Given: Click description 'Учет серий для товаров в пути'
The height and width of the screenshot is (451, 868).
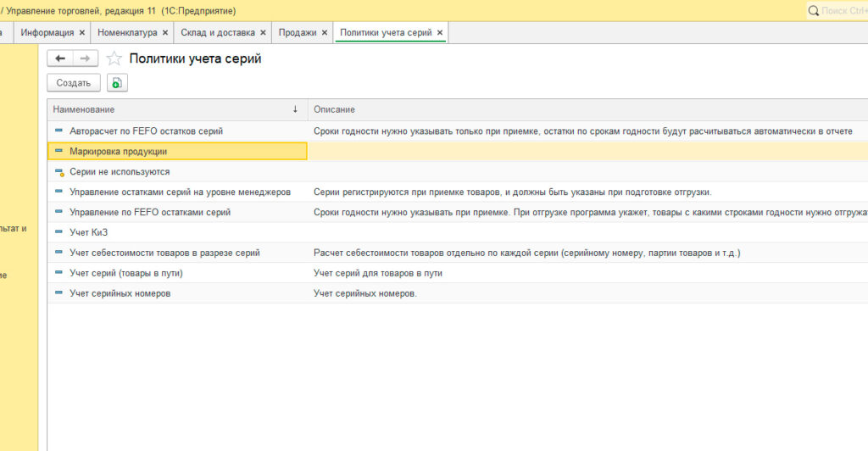Looking at the screenshot, I should [x=378, y=273].
